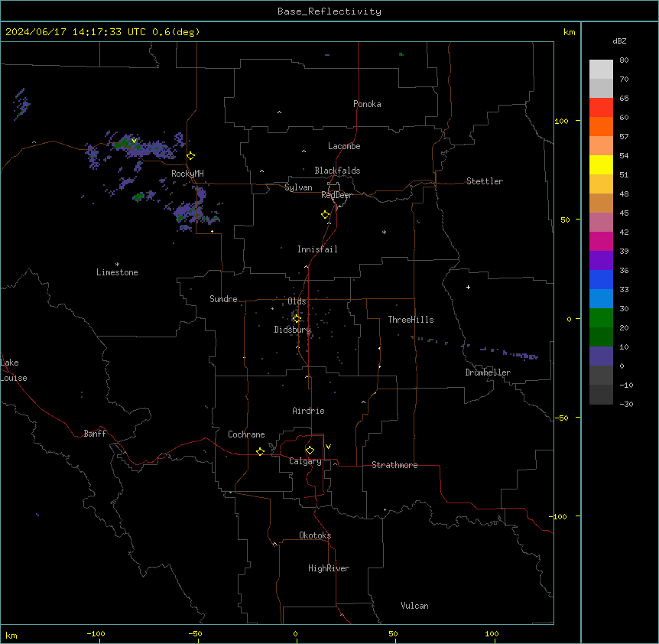Click the orange 57-60 dBZ swatch
The image size is (659, 644).
tap(601, 126)
